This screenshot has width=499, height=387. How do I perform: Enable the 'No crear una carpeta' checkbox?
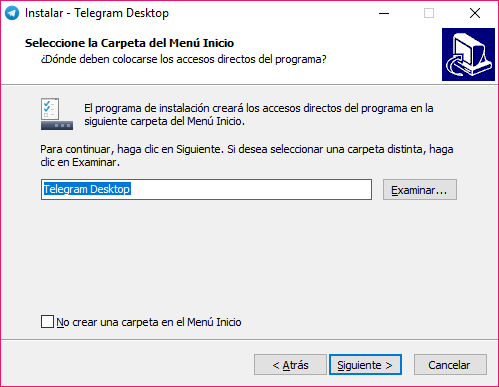(47, 322)
